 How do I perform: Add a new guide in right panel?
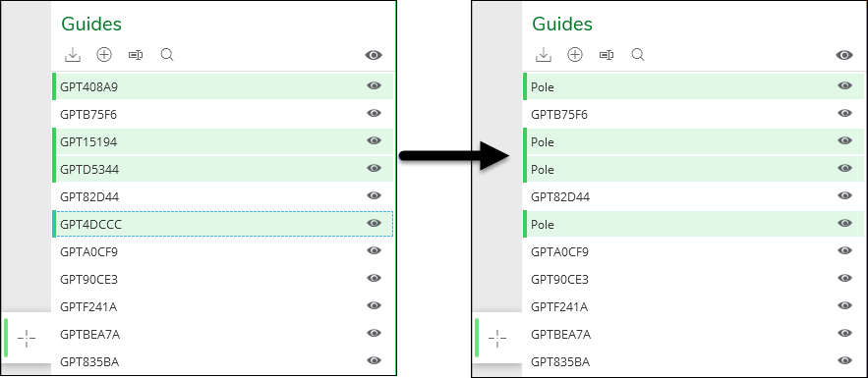click(x=575, y=55)
